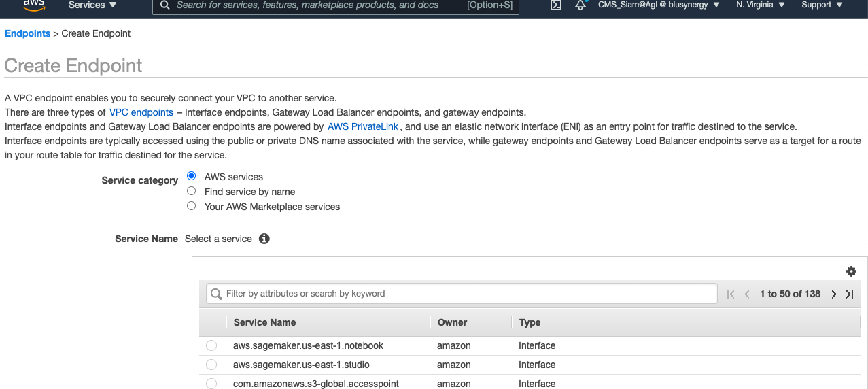Viewport: 868px width, 389px height.
Task: Click the aws.sagemaker.us-east-1.notebook service name
Action: (309, 345)
